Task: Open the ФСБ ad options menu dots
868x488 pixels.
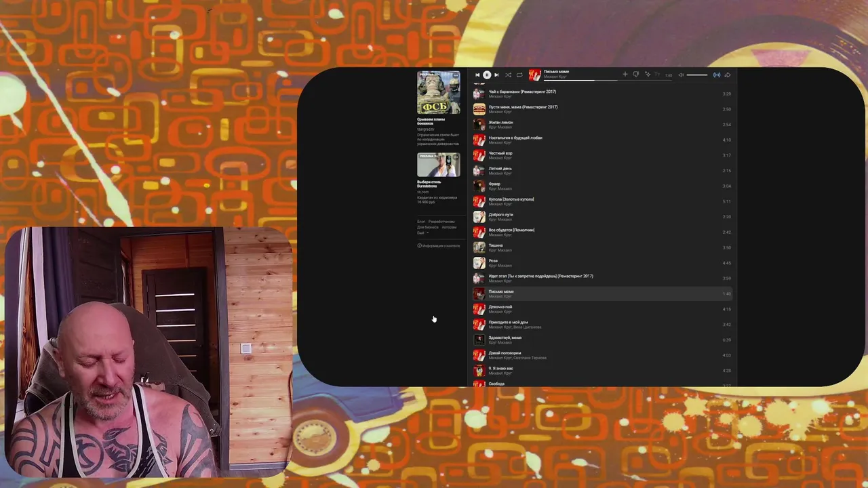Action: point(456,75)
